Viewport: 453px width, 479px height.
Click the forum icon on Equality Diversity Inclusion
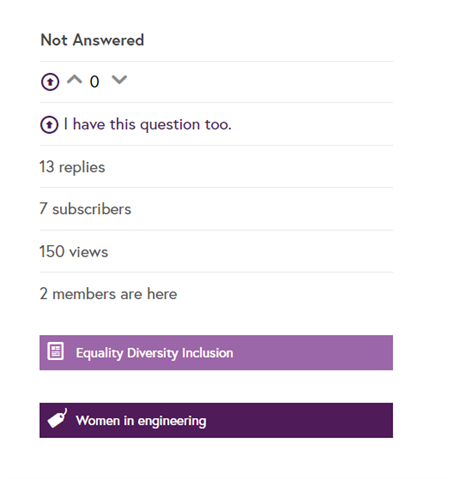[55, 351]
